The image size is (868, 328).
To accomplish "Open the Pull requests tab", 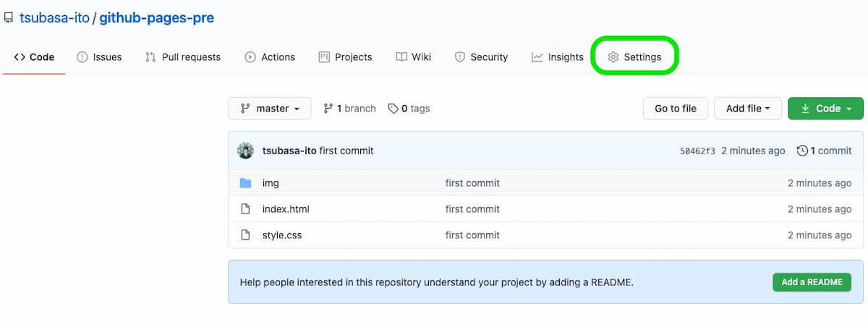I will click(183, 57).
